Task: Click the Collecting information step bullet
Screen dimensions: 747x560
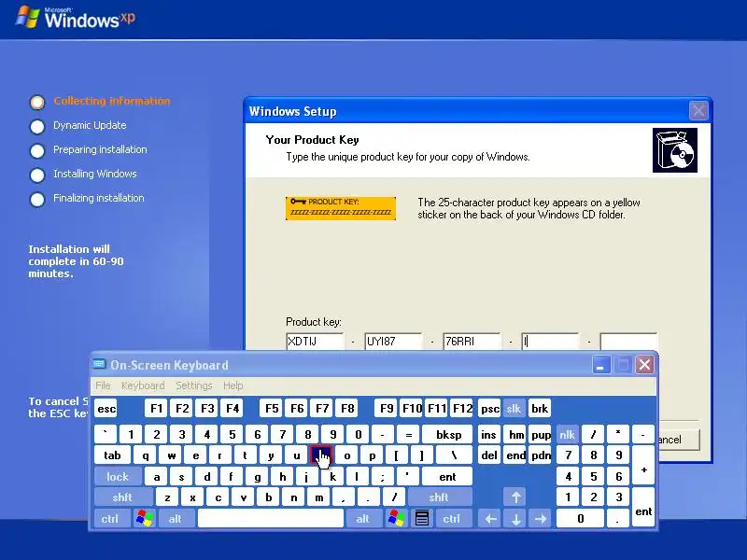Action: click(37, 102)
